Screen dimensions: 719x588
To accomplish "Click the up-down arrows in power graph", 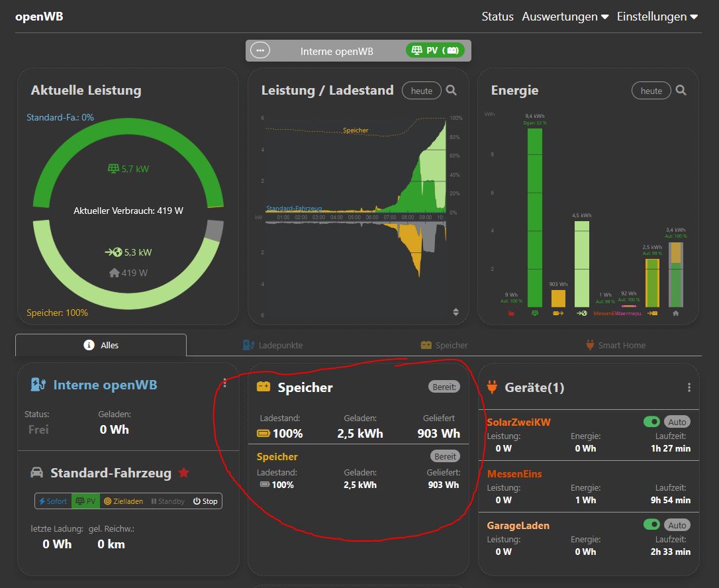I will [x=455, y=312].
